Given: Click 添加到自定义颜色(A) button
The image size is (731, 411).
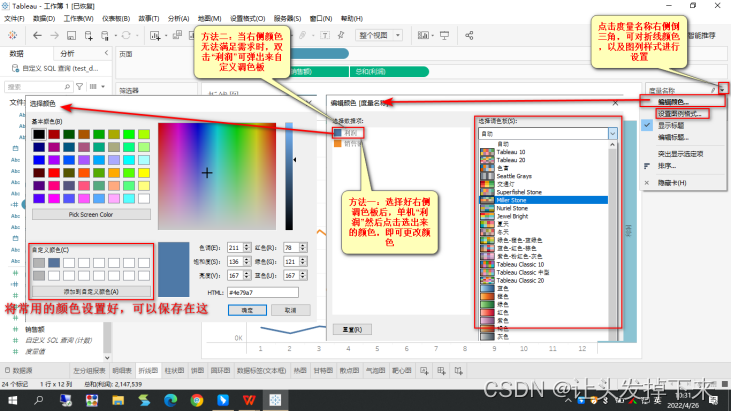Looking at the screenshot, I should [91, 292].
